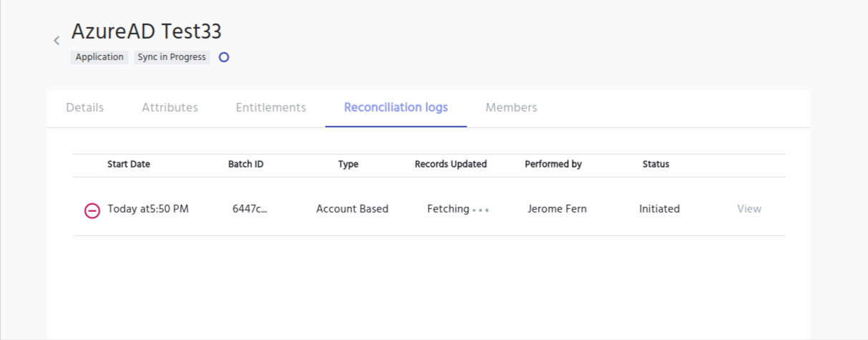Click the Fetching loading dots indicator
Screen dimensions: 868x340
pos(481,210)
